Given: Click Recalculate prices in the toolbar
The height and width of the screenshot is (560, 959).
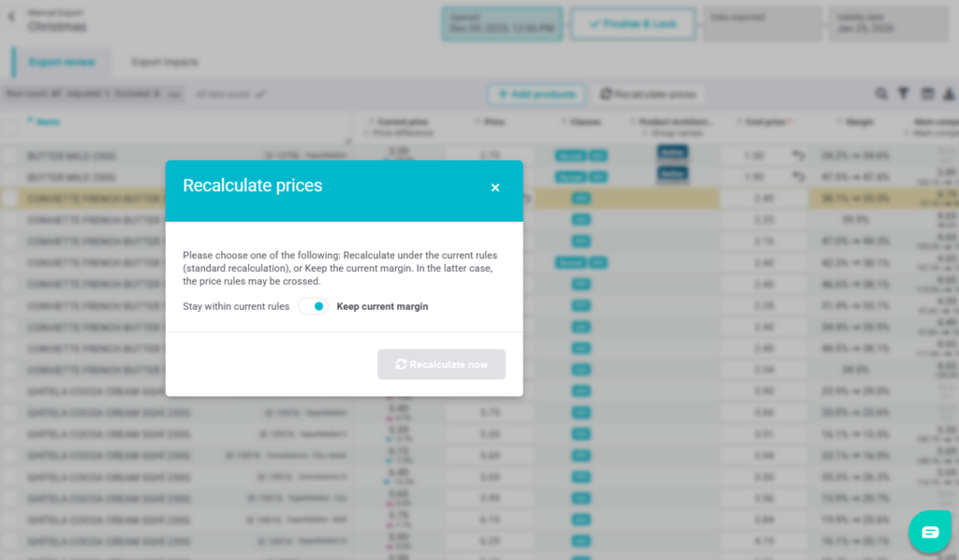Looking at the screenshot, I should click(x=648, y=95).
